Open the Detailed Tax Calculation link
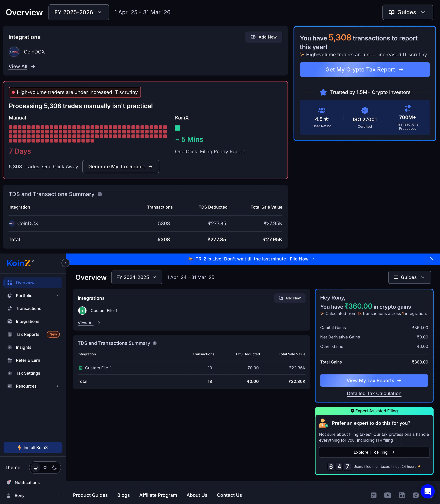 pos(374,393)
